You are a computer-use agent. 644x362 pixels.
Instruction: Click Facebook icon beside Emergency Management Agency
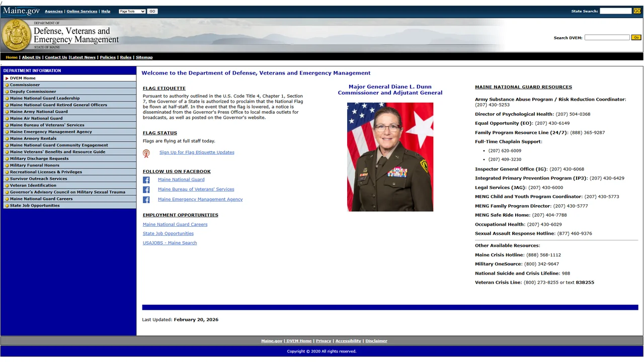[x=146, y=200]
